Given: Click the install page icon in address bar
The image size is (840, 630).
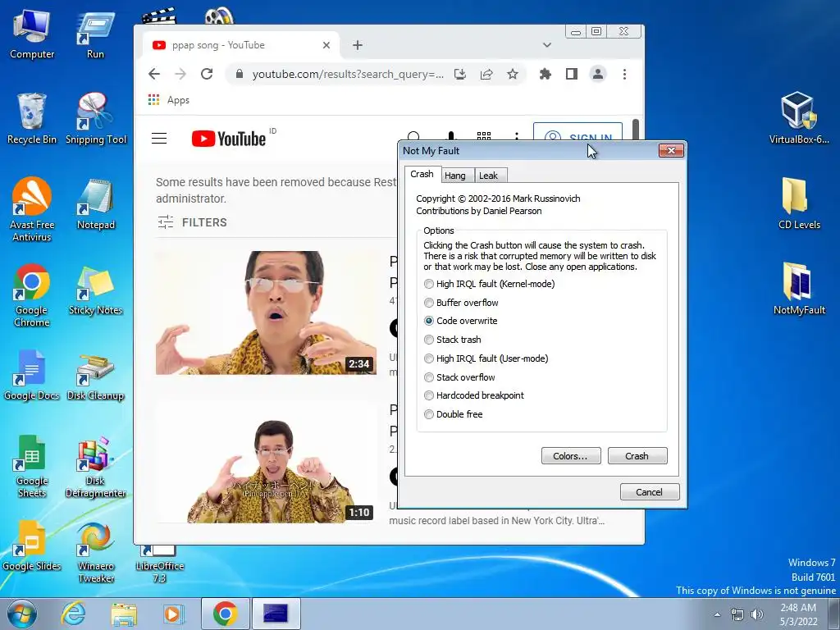Looking at the screenshot, I should coord(460,74).
